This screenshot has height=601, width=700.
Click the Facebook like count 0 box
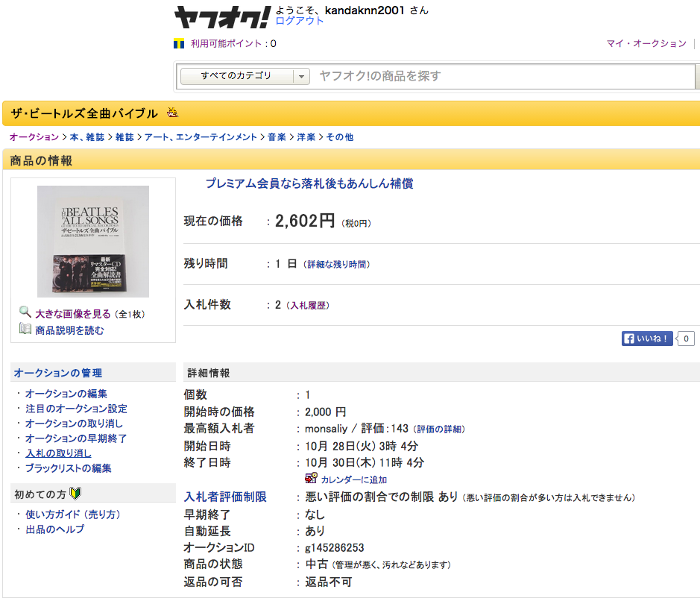(686, 339)
